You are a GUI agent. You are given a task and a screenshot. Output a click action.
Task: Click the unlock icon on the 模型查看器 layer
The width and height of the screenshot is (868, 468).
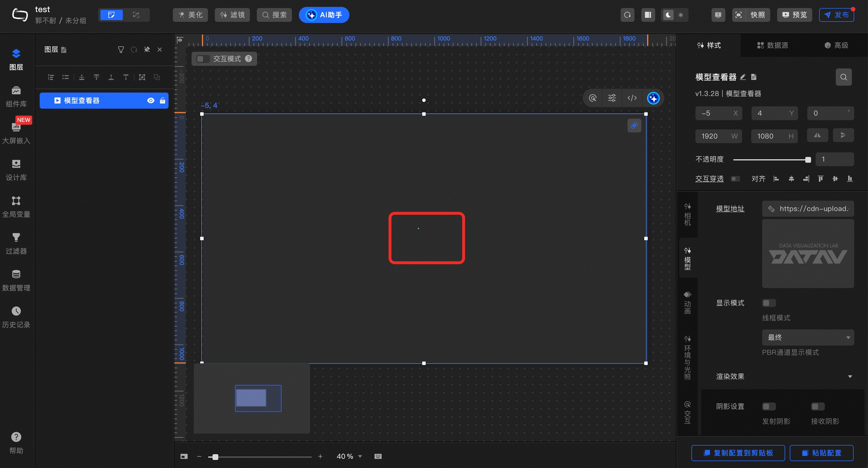[x=162, y=100]
